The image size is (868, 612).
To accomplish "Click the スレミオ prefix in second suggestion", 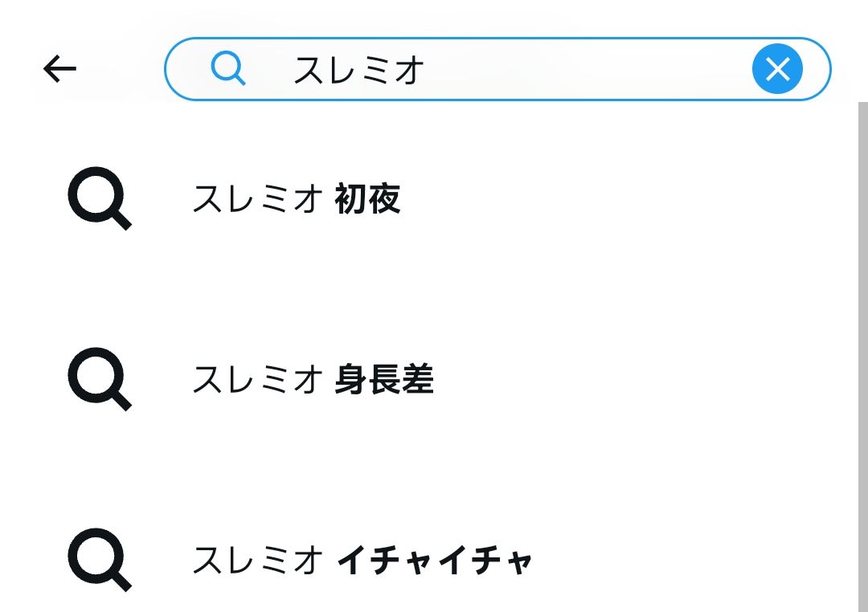I will pyautogui.click(x=257, y=380).
